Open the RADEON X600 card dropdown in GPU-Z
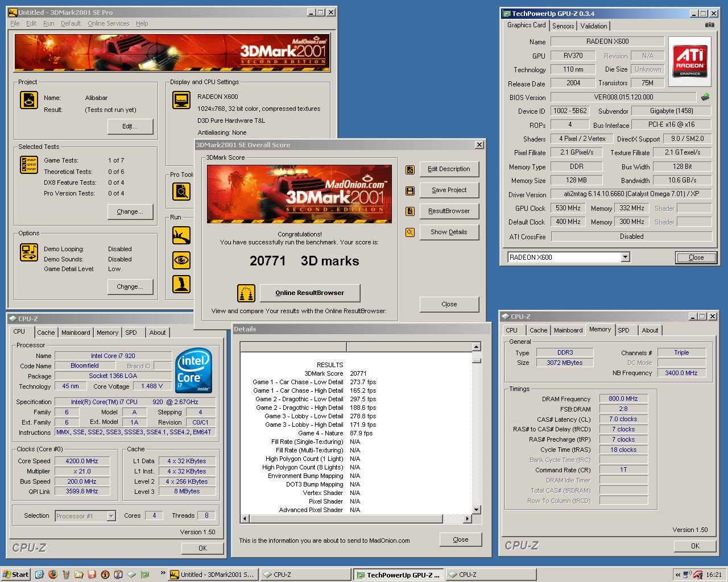The image size is (728, 582). pos(626,257)
